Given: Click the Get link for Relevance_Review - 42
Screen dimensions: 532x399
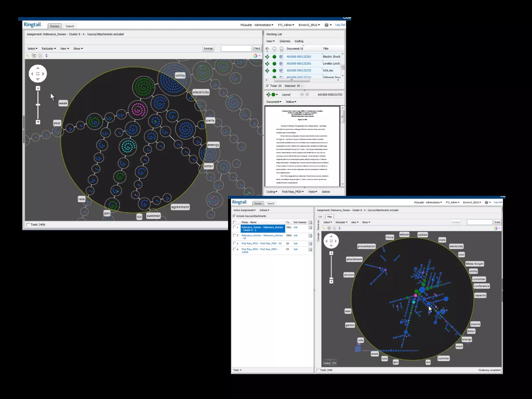Looking at the screenshot, I should [x=295, y=236].
